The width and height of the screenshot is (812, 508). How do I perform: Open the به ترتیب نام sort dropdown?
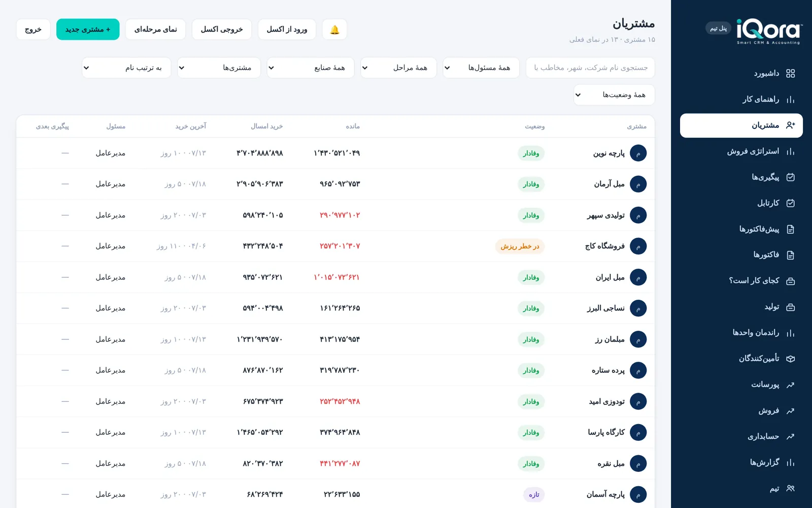(x=126, y=68)
